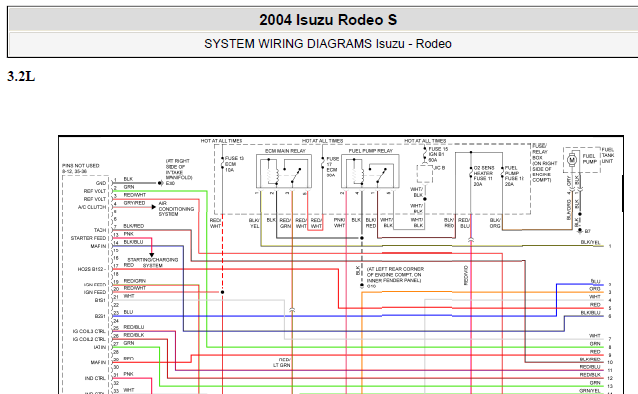Click the arrow pointing to AIR CONDITIONING SYSTEM

point(153,207)
